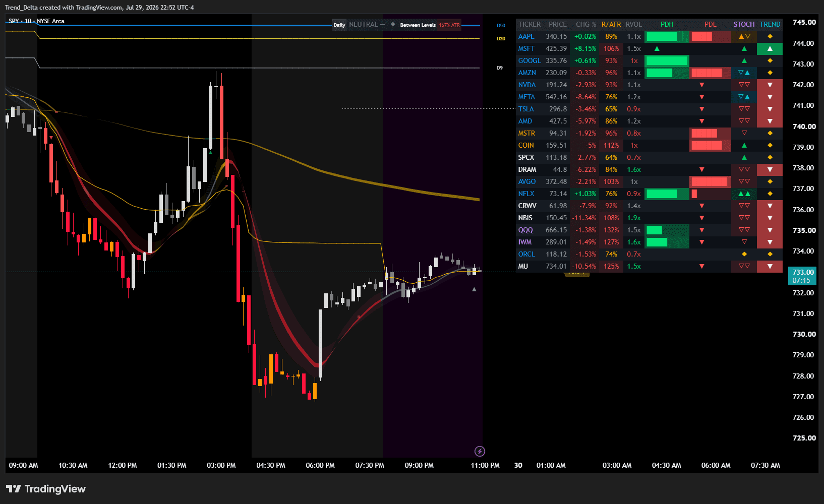Click GOOGL's orange TREND diamond
This screenshot has height=504, width=824.
(770, 61)
